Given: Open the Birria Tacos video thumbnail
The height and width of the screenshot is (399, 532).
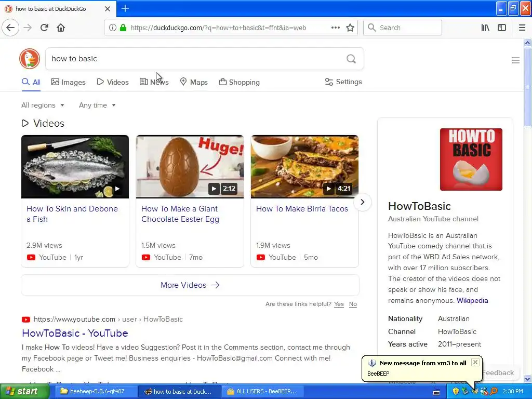Looking at the screenshot, I should (x=304, y=167).
